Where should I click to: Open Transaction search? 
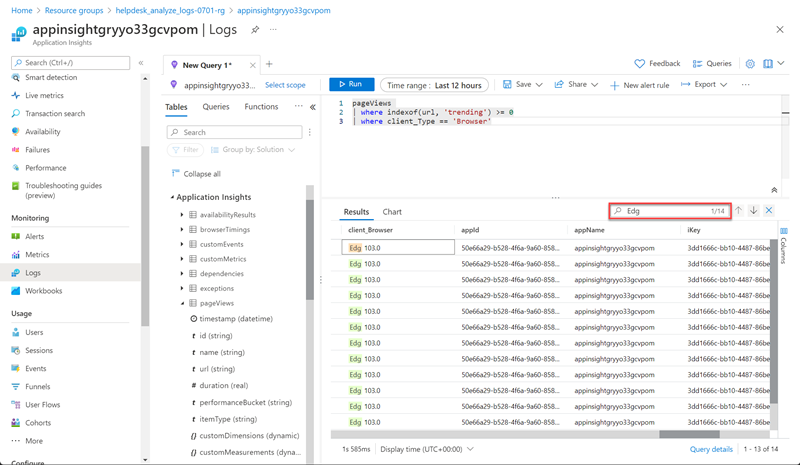55,113
